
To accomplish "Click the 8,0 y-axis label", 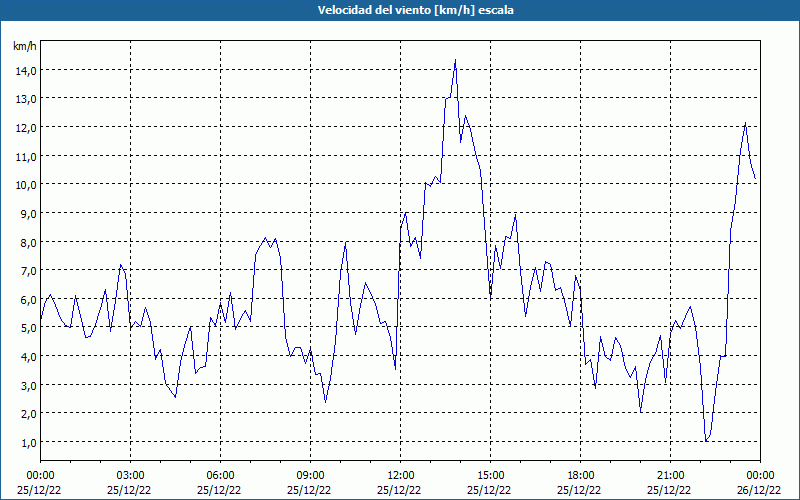I will (x=29, y=242).
